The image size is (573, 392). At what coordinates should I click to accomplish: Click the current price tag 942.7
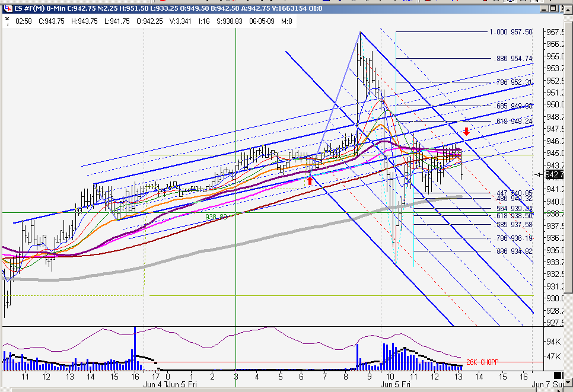point(555,175)
